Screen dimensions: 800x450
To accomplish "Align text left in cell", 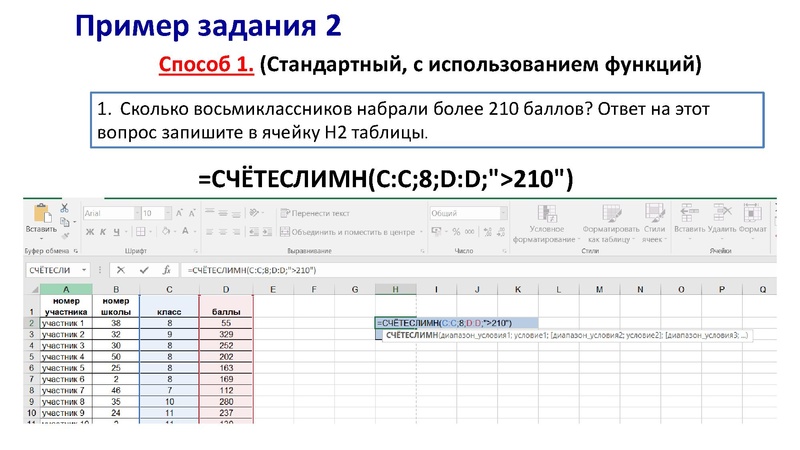I will (210, 232).
